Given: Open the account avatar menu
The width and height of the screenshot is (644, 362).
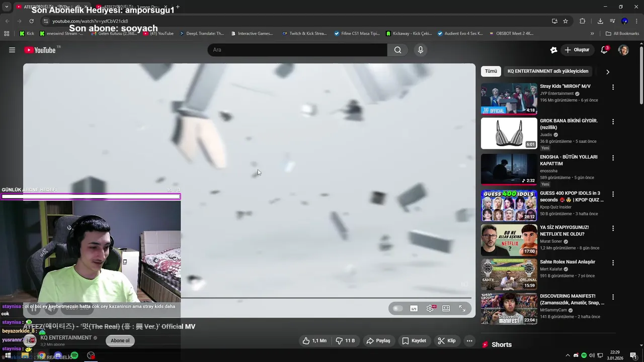Looking at the screenshot, I should click(623, 50).
